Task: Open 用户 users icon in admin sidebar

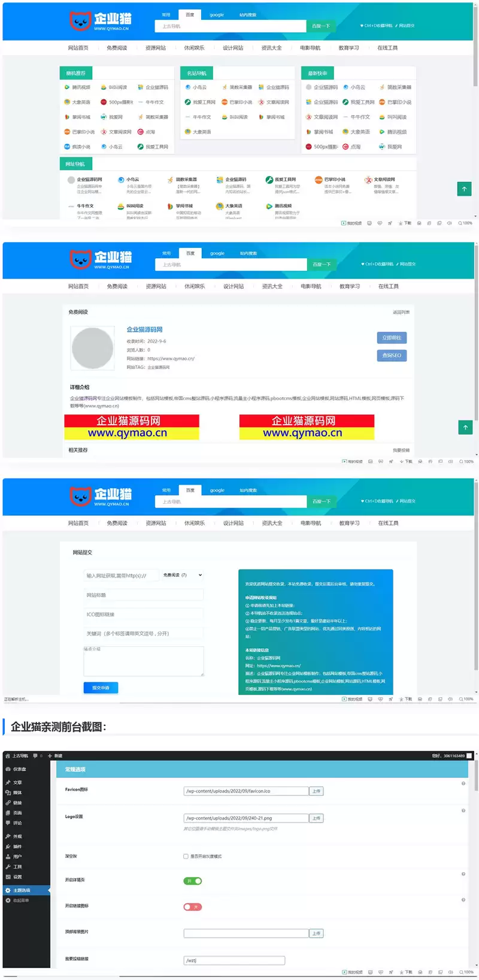Action: pyautogui.click(x=8, y=857)
